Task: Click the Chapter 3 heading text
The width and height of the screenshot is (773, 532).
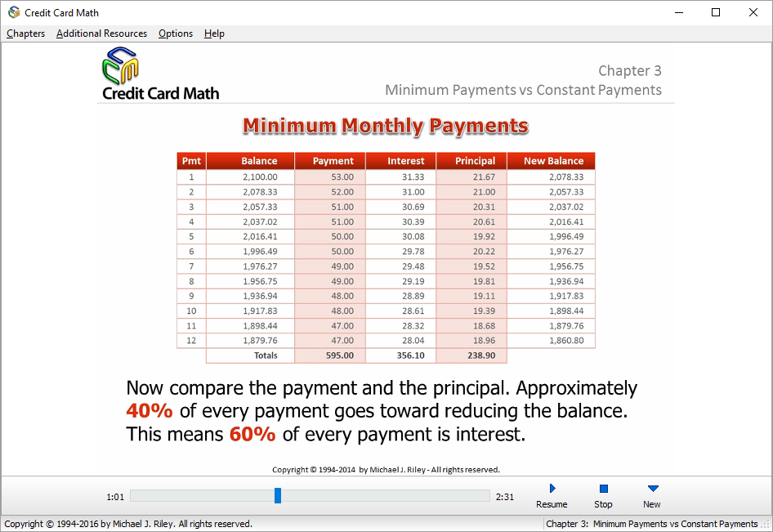Action: tap(629, 71)
